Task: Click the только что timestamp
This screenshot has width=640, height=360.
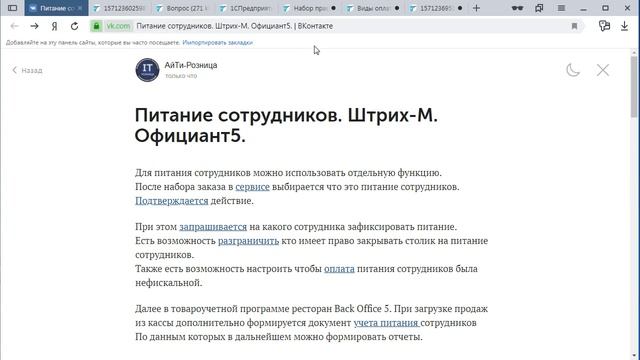Action: coord(181,76)
